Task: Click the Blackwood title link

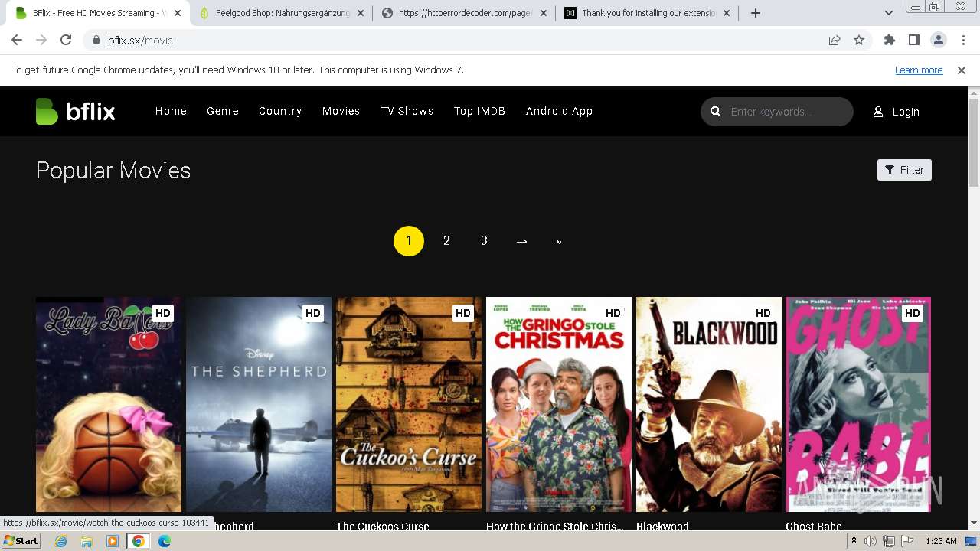Action: coord(662,526)
